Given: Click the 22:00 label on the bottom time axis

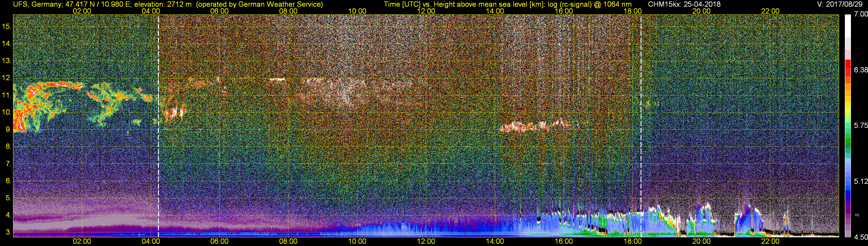Looking at the screenshot, I should (x=770, y=241).
